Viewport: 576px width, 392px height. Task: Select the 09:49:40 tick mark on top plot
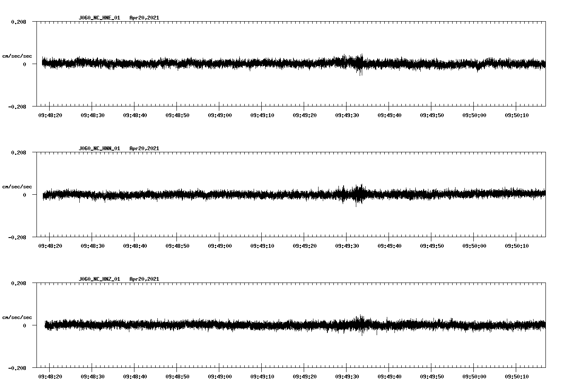pos(389,108)
